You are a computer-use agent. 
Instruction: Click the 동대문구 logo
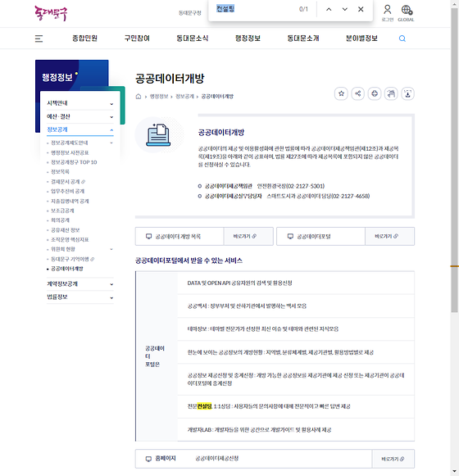click(x=51, y=13)
